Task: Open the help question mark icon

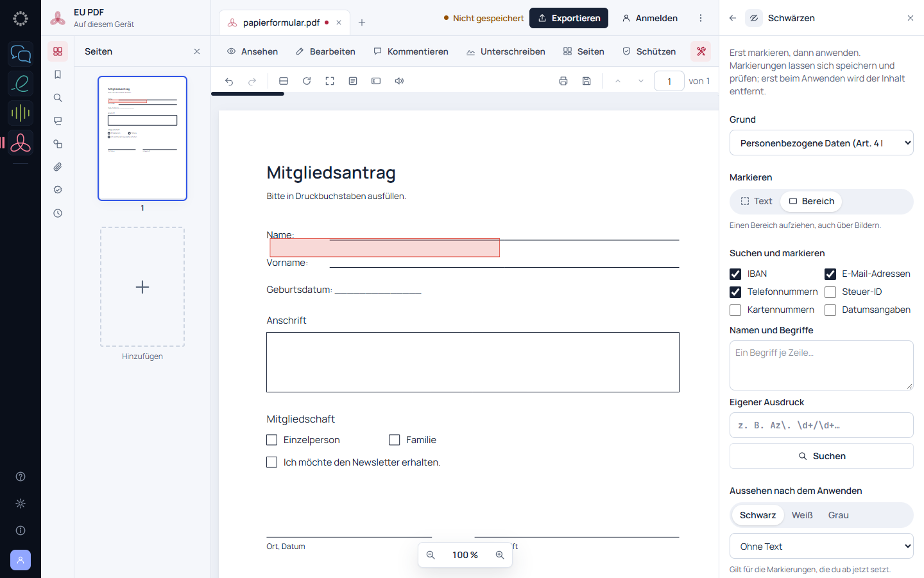Action: [x=21, y=477]
